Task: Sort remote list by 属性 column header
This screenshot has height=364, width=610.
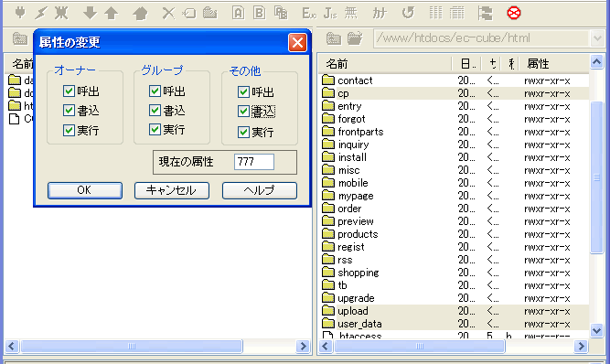Action: [x=554, y=63]
